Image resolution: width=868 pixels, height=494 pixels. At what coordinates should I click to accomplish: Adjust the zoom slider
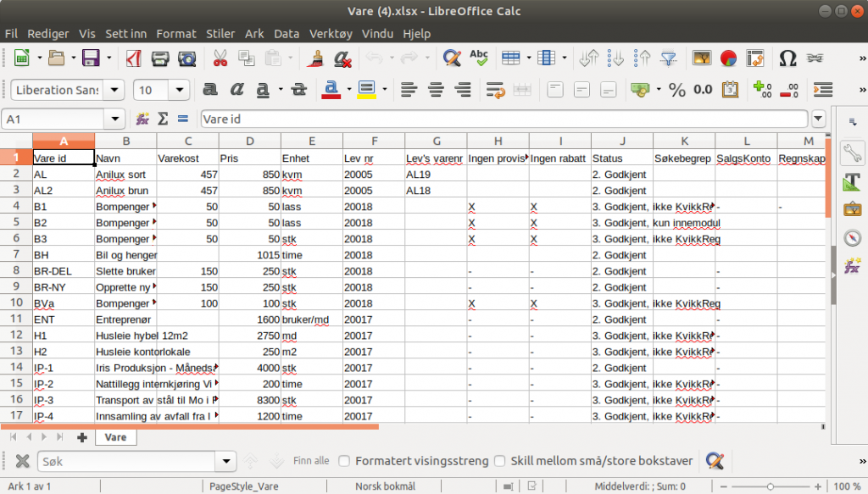(x=770, y=486)
